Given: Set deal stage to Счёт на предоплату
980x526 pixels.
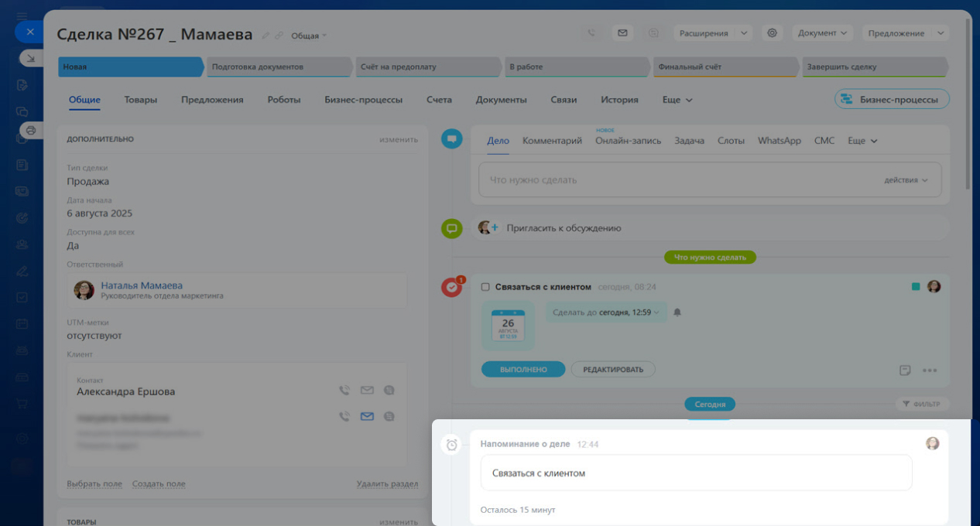Looking at the screenshot, I should click(427, 67).
